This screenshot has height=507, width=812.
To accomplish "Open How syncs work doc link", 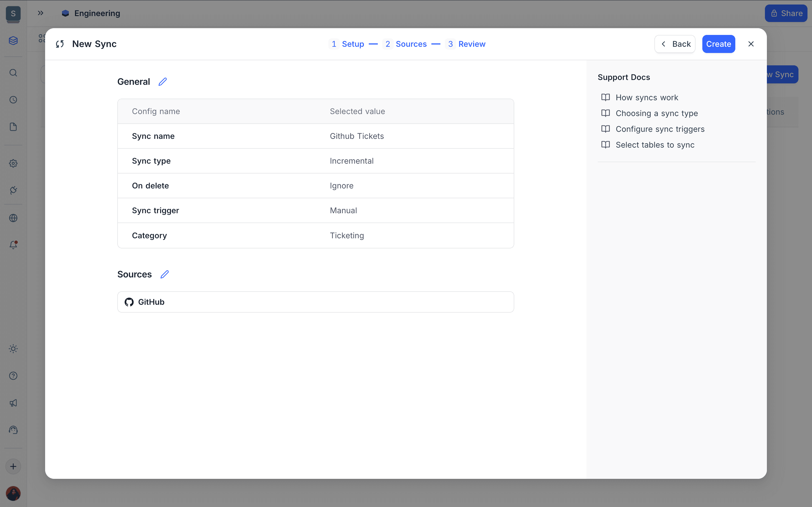I will pyautogui.click(x=646, y=97).
